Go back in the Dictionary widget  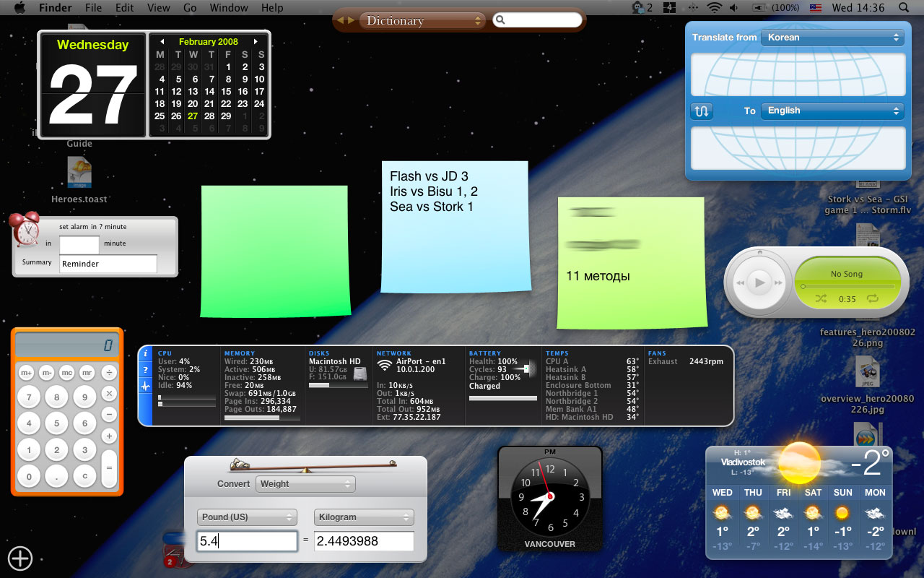coord(341,20)
